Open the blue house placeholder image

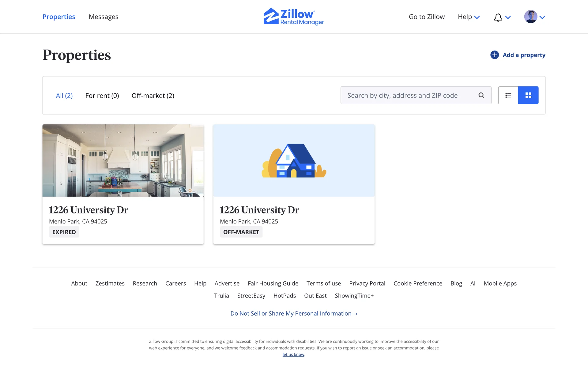click(294, 160)
